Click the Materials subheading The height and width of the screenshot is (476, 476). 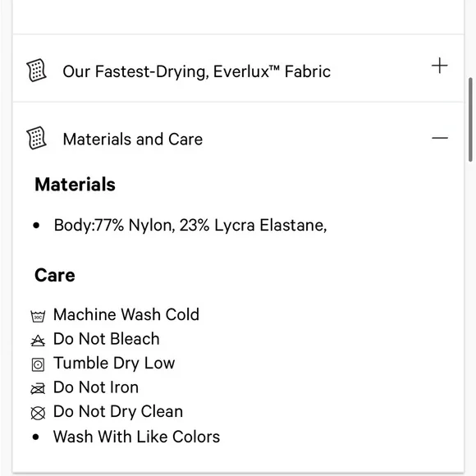tap(75, 185)
